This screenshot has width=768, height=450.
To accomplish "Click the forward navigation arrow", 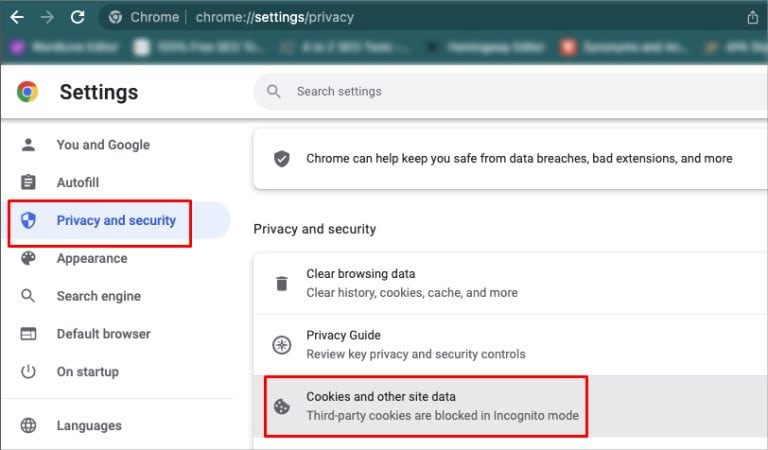I will 47,17.
